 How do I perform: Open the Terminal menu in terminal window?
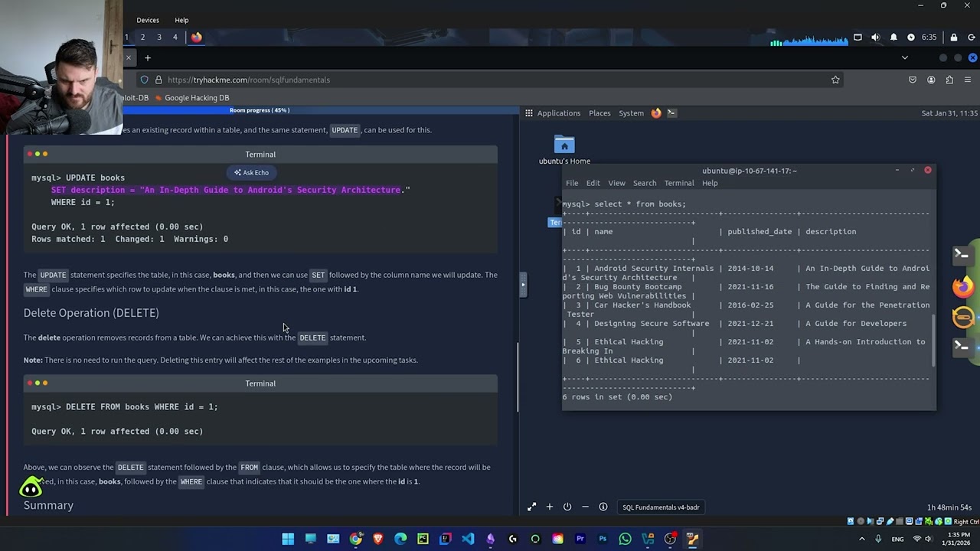tap(679, 183)
